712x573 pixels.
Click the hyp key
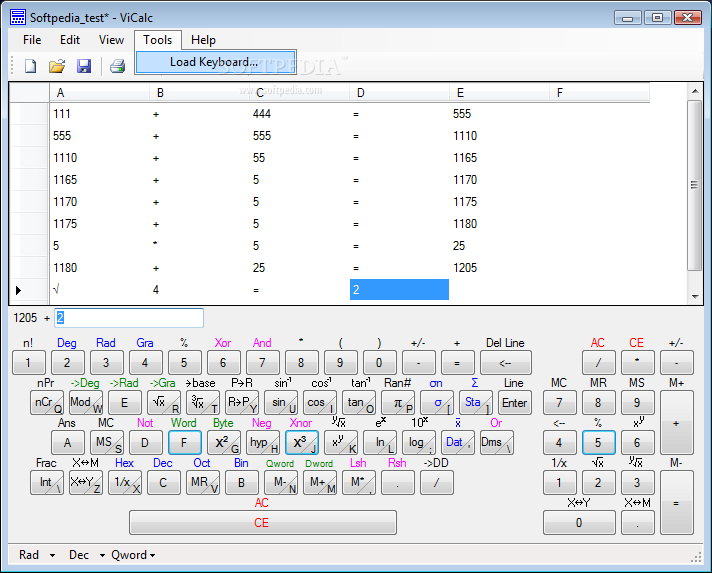click(262, 443)
